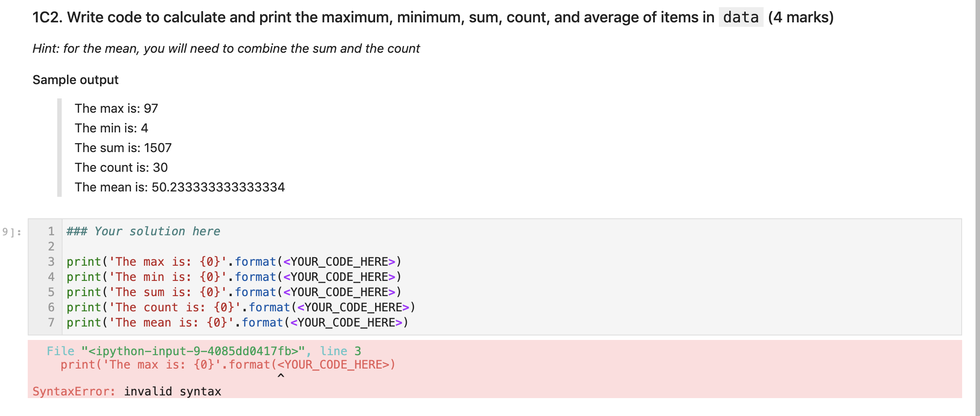
Task: Select the italic hint text about the mean
Action: click(x=226, y=48)
